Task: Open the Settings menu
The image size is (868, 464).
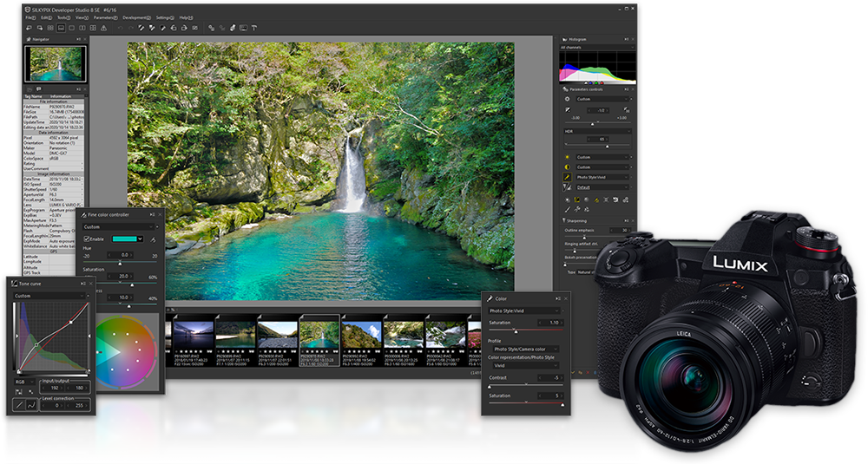Action: point(165,17)
